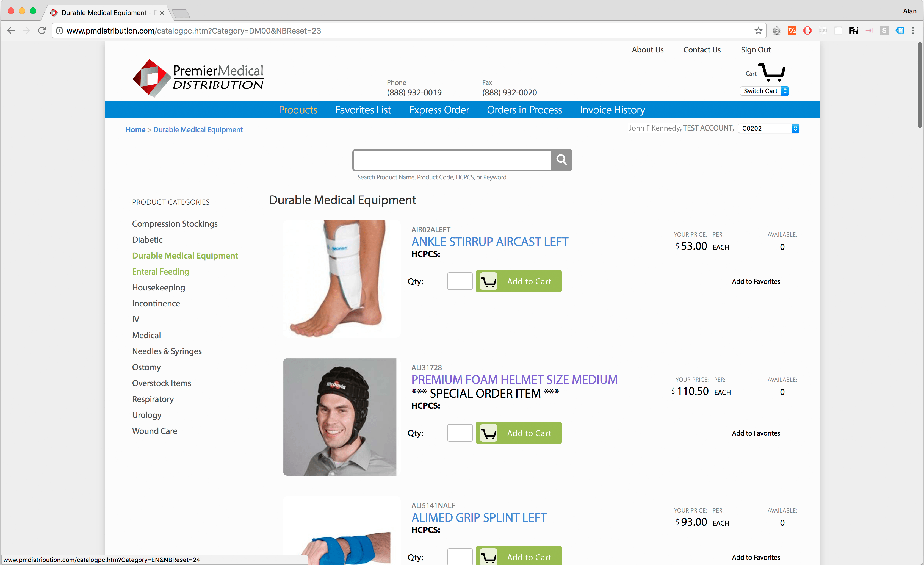The height and width of the screenshot is (565, 924).
Task: Click the red Opera-style extension icon
Action: tap(807, 31)
